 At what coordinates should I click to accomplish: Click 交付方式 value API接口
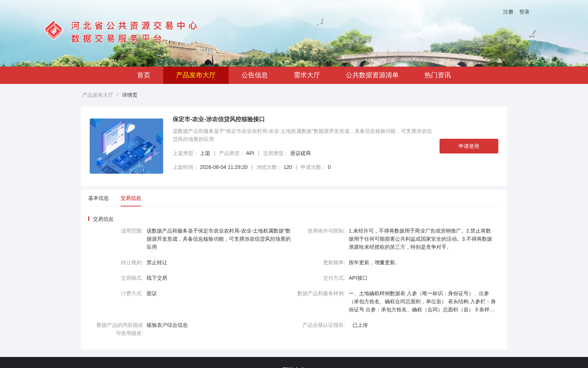358,278
